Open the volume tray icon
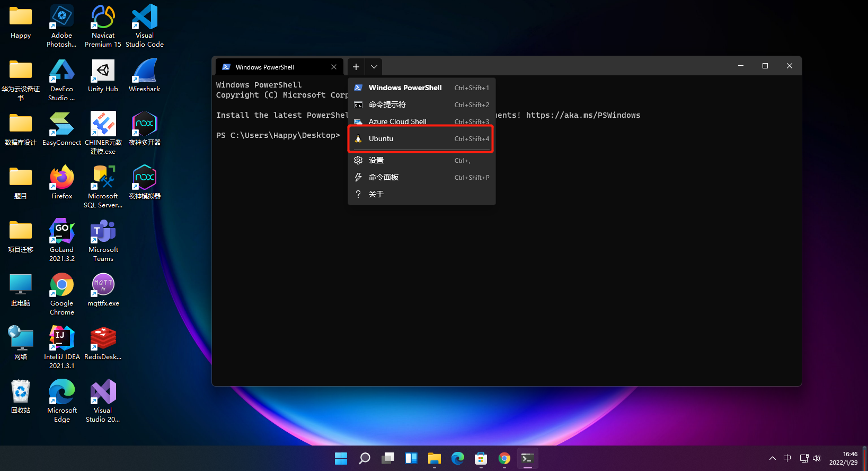The width and height of the screenshot is (868, 471). pos(817,458)
